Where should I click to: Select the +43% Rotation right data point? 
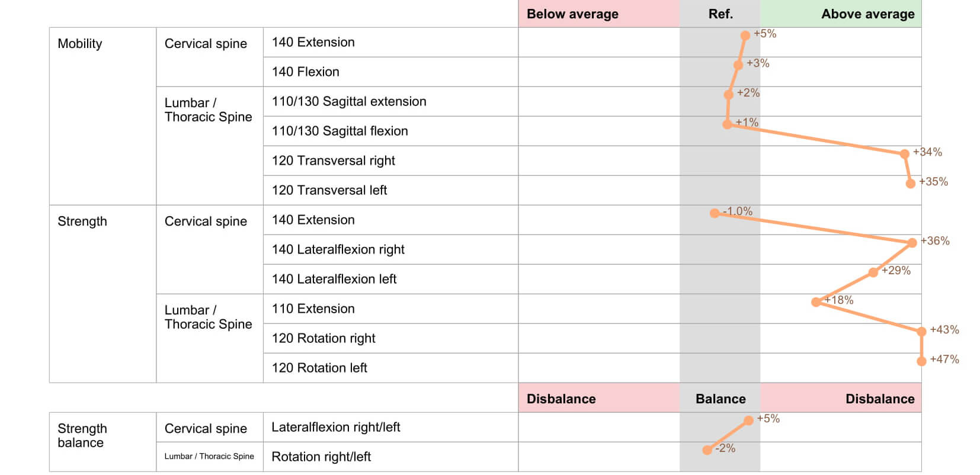pyautogui.click(x=921, y=332)
